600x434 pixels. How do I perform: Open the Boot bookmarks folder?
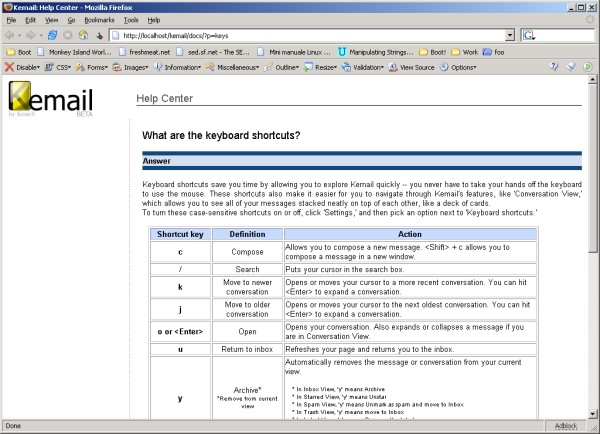[x=19, y=52]
